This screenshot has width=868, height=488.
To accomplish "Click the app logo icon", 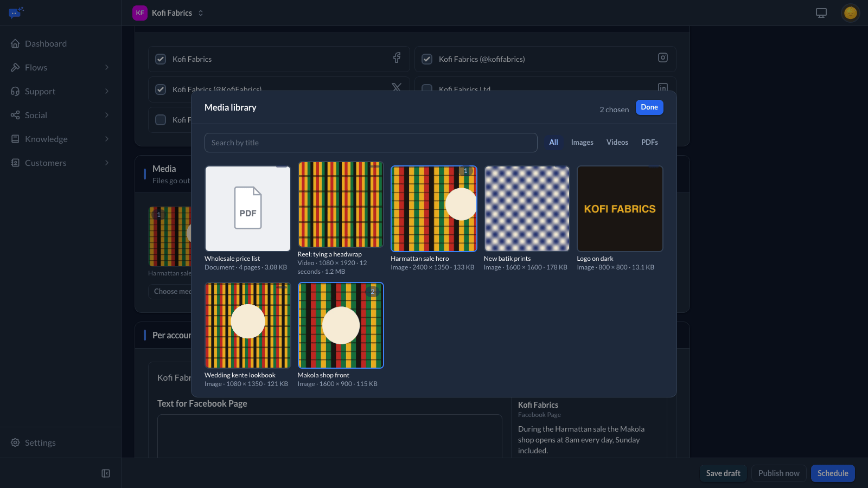I will (16, 12).
